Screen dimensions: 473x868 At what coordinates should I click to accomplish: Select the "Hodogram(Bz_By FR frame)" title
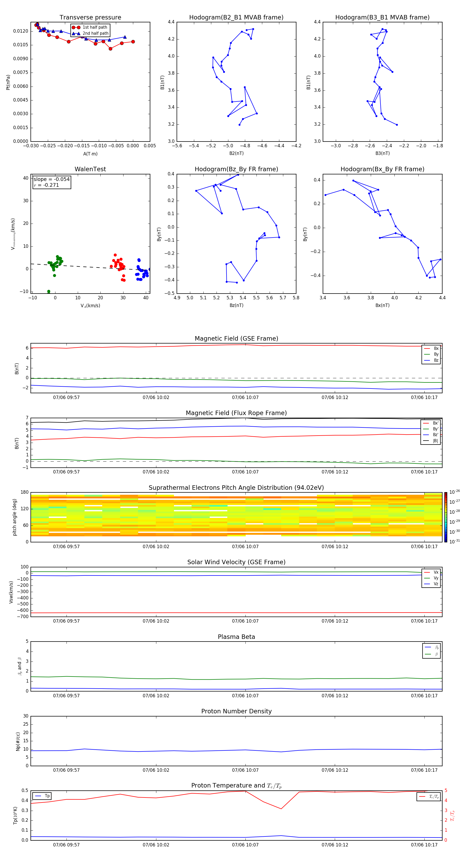tap(236, 169)
